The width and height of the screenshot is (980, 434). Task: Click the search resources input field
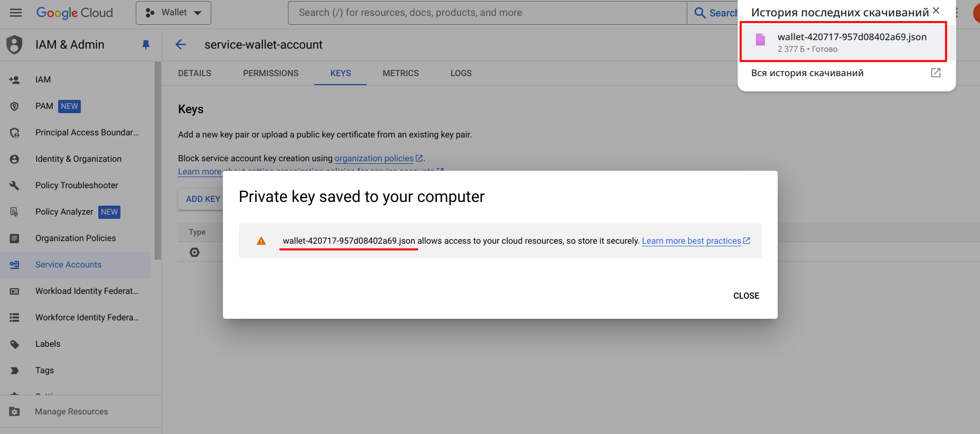[x=487, y=13]
